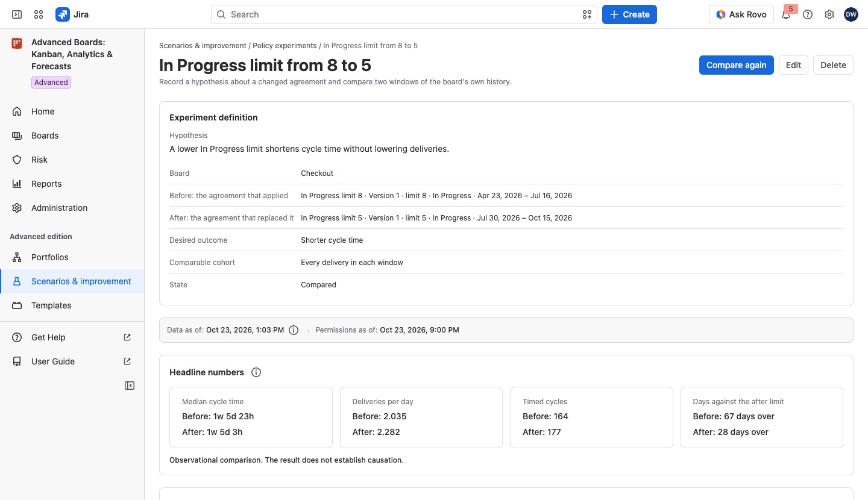Open the help question mark icon in header

pyautogui.click(x=808, y=14)
